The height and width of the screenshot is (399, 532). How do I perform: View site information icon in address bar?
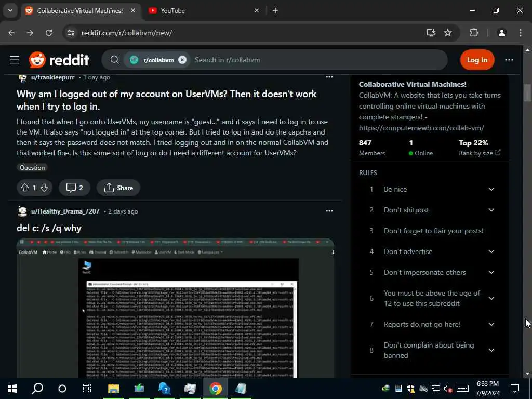(x=71, y=33)
